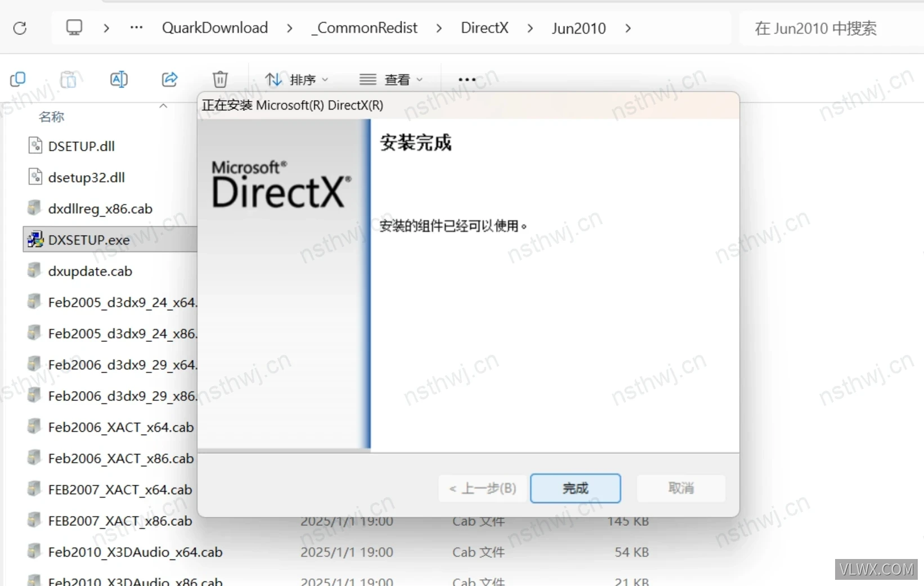
Task: Click the Cab 文件 type for Feb2010_X3DAudio_x64.cab
Action: coord(478,552)
